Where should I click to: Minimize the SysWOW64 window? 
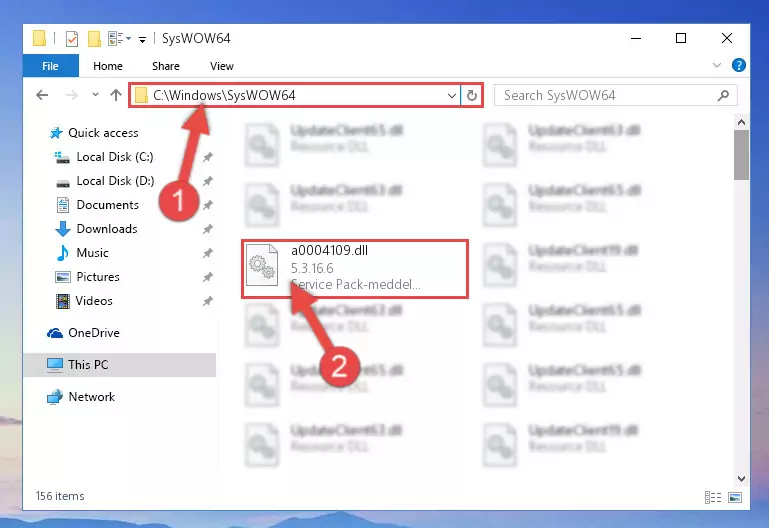[x=636, y=38]
